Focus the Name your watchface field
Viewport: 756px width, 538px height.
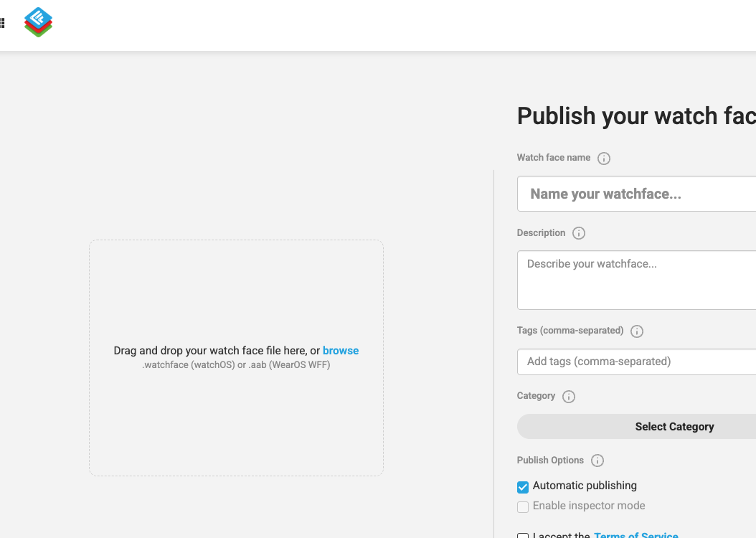(636, 194)
